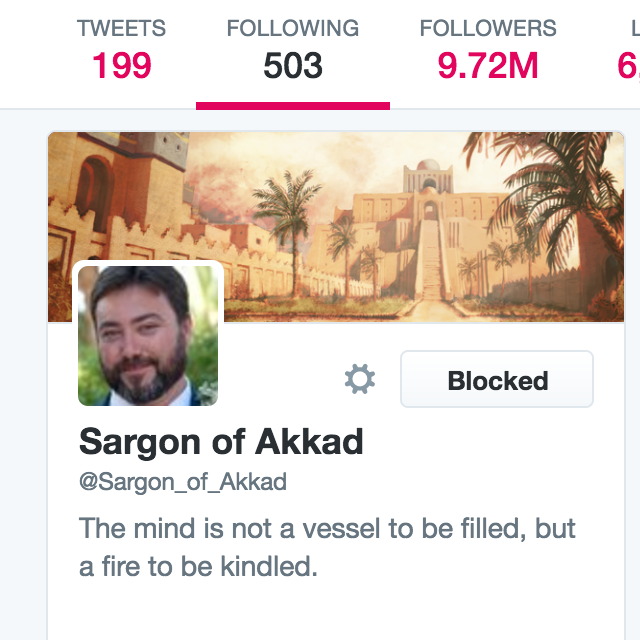Click the bio text about the mind
The width and height of the screenshot is (640, 640).
click(327, 528)
